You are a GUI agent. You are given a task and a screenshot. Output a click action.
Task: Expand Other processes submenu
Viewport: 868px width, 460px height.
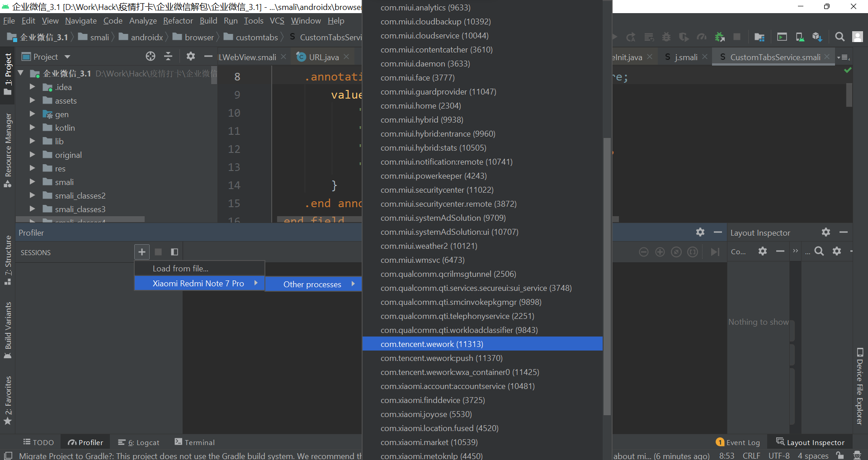[313, 284]
